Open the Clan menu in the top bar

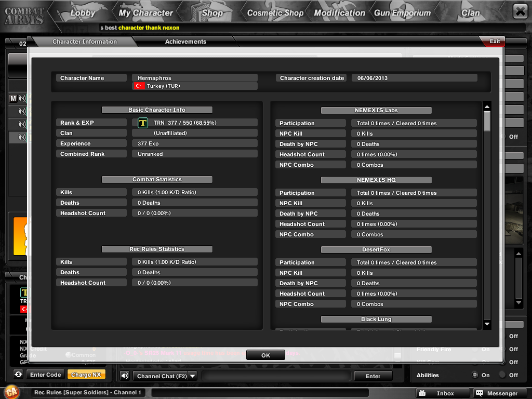[471, 13]
